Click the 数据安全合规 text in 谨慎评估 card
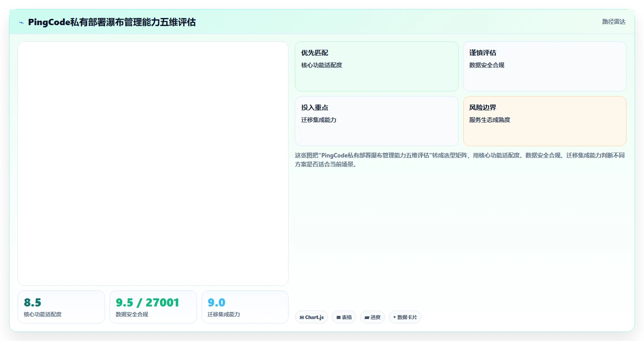 click(487, 65)
